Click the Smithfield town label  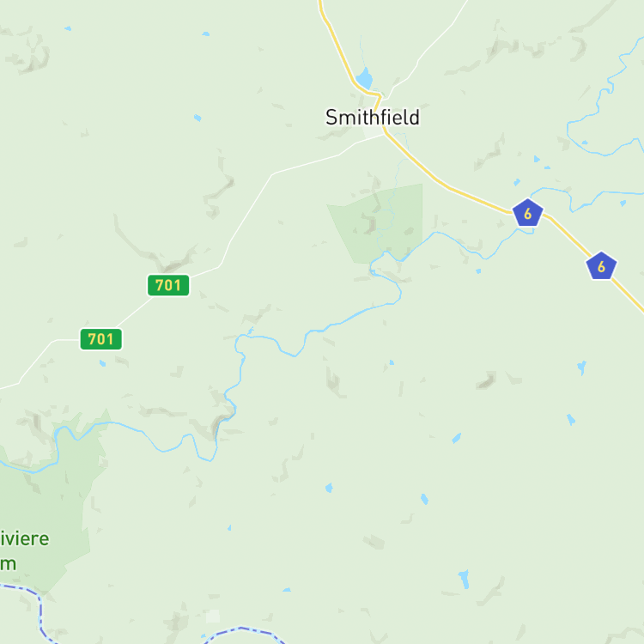pyautogui.click(x=373, y=118)
